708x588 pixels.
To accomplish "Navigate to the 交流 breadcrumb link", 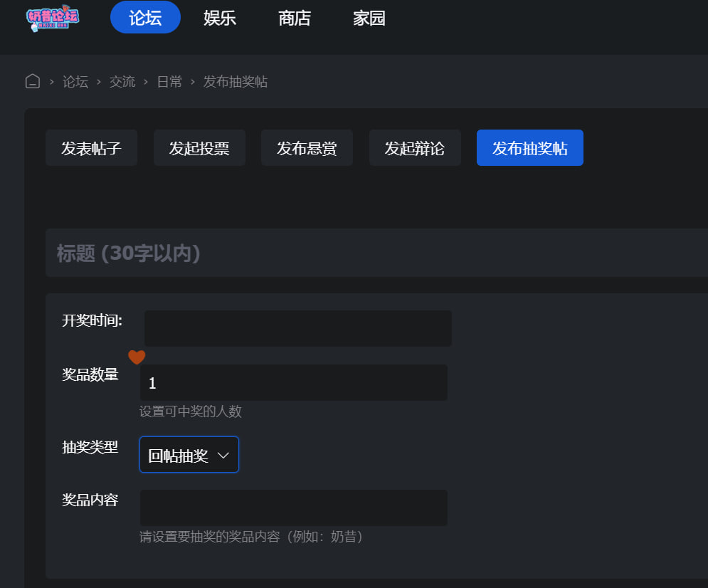I will coord(122,82).
